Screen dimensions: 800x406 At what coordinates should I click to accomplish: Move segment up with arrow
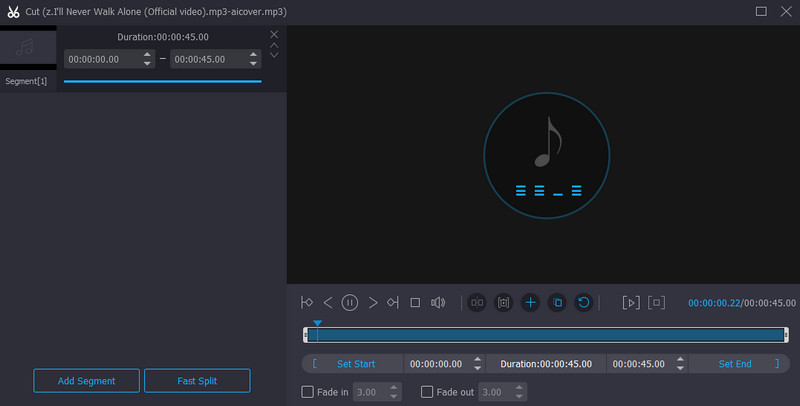[274, 45]
